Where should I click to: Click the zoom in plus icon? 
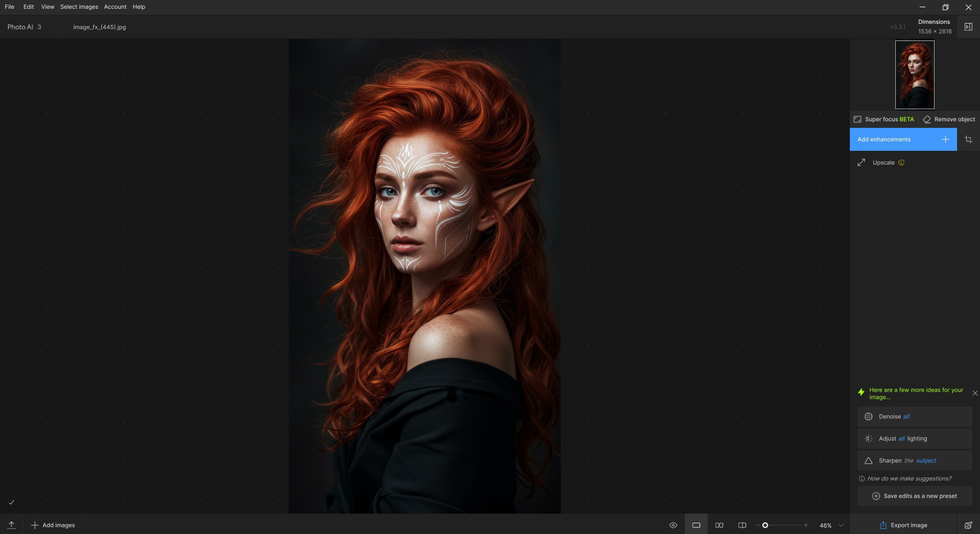[x=805, y=525]
